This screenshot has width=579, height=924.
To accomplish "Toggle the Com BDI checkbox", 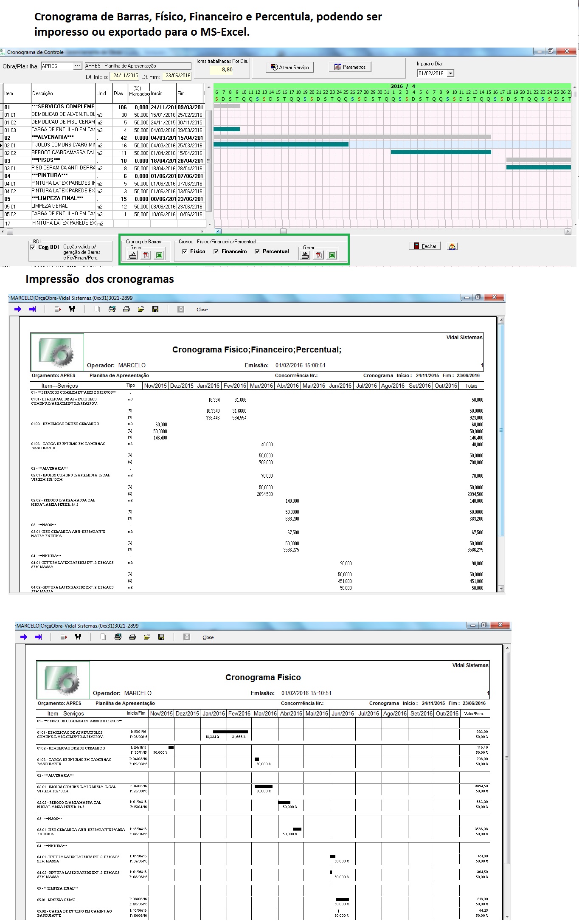I will tap(33, 247).
